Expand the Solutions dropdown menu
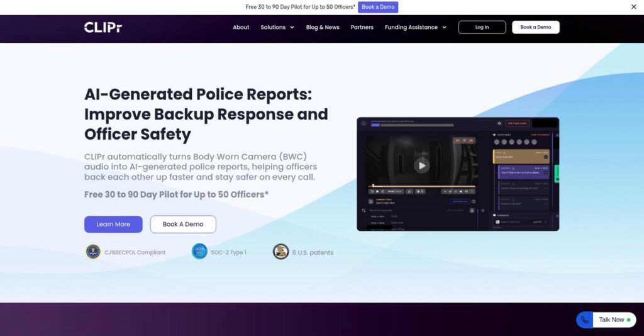This screenshot has height=336, width=644. pos(277,27)
